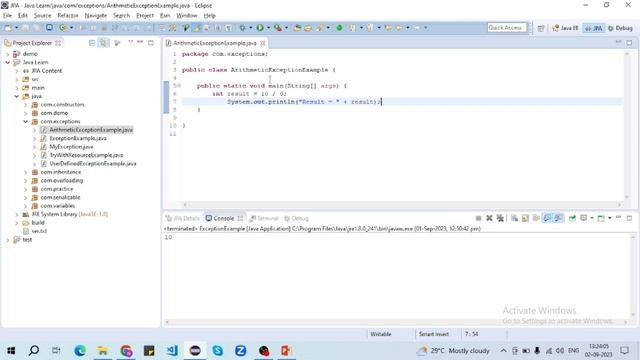Click Remove All Terminated Launches icon

coord(500,218)
